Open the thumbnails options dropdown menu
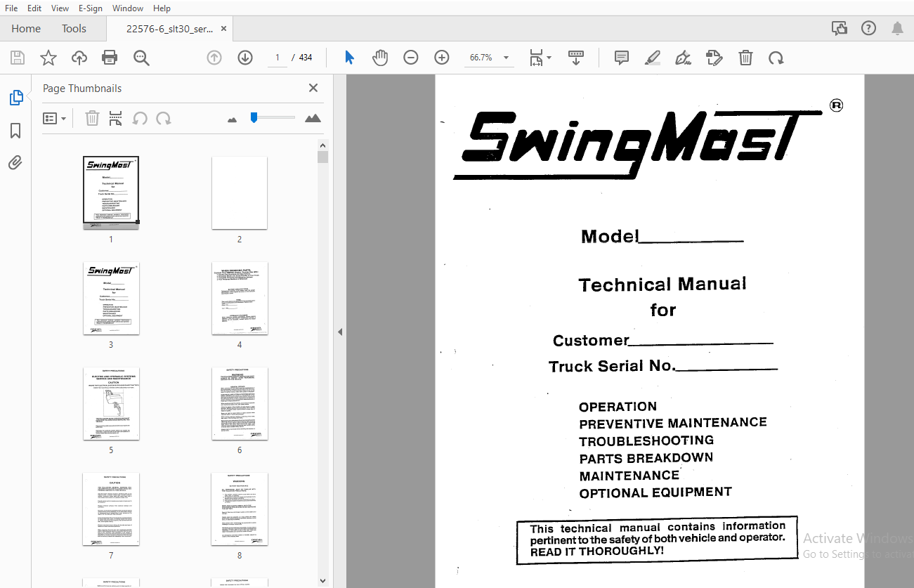The image size is (914, 588). pyautogui.click(x=55, y=118)
